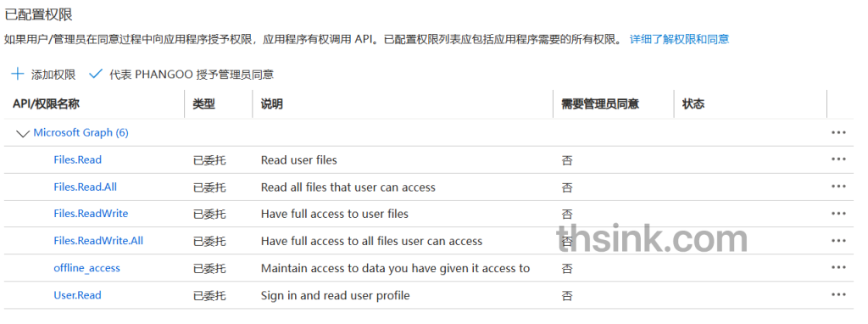Open the ellipsis menu for Microsoft Graph group
This screenshot has width=868, height=324.
coord(838,133)
